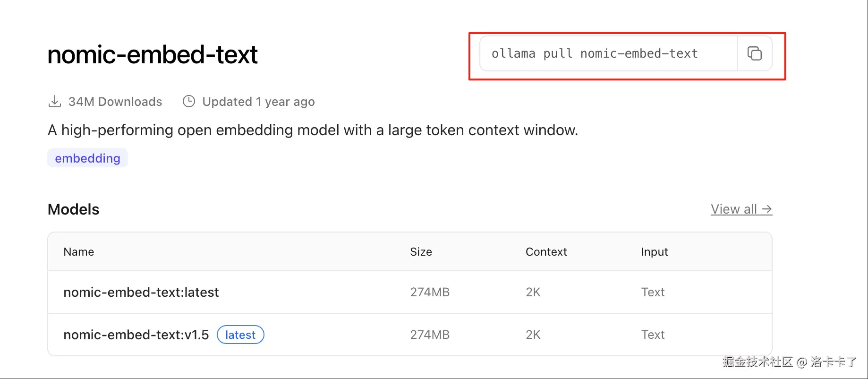Open the View all models link
This screenshot has width=868, height=379.
tap(741, 209)
